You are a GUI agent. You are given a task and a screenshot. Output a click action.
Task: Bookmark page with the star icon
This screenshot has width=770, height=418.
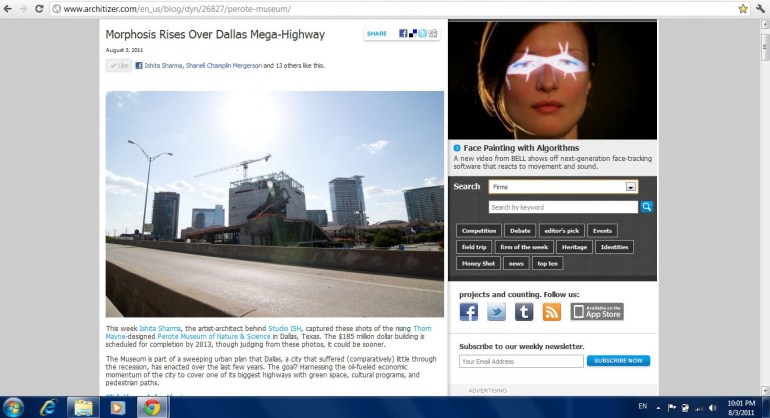click(743, 8)
